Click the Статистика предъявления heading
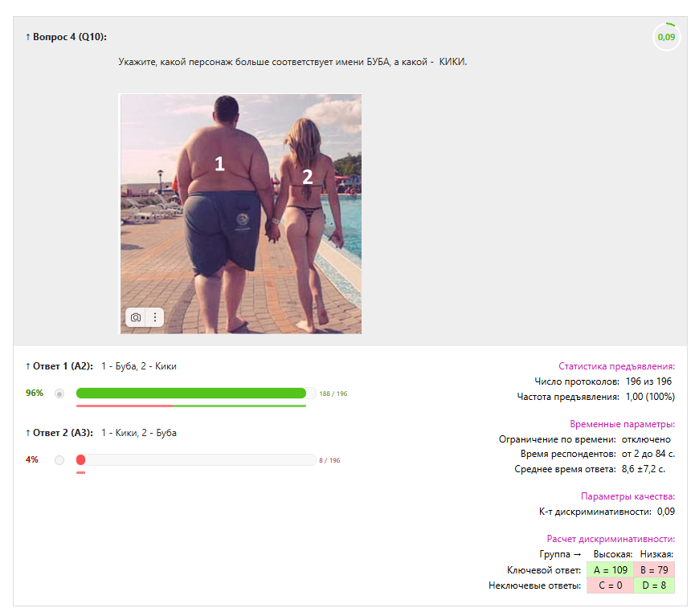695x616 pixels. (616, 366)
